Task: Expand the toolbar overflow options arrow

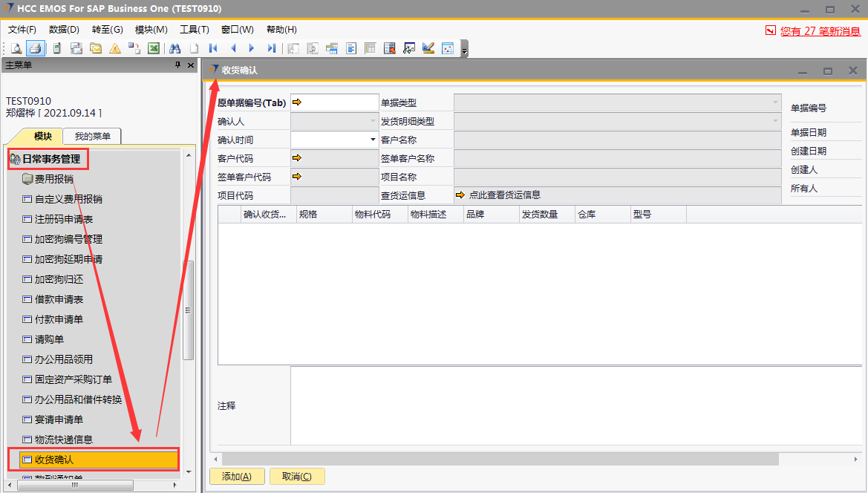Action: click(465, 50)
